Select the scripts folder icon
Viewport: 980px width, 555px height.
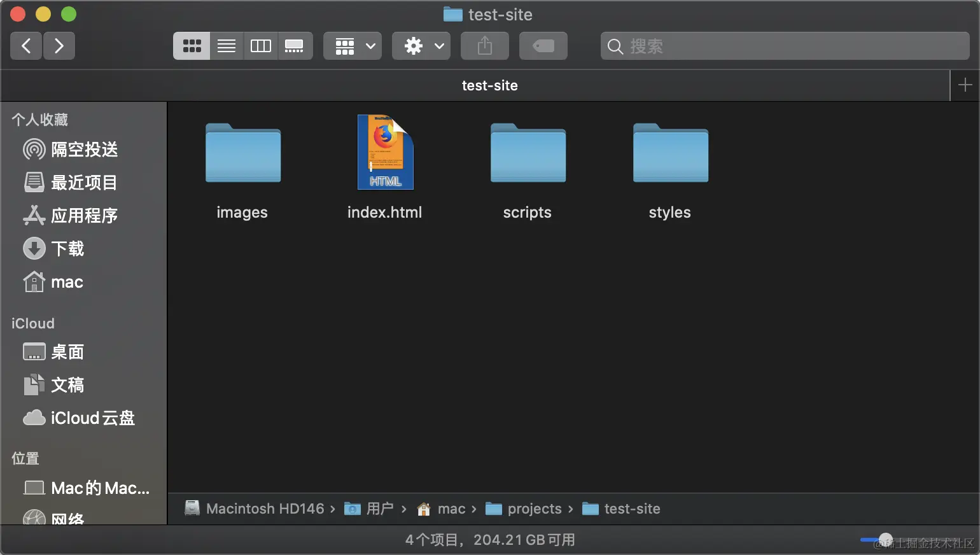point(528,153)
